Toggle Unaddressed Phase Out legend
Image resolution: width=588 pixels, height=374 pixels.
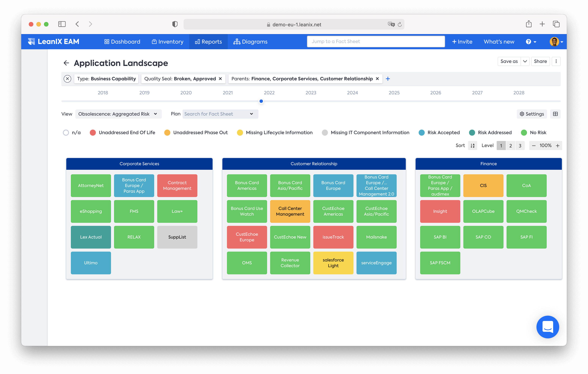(x=196, y=132)
